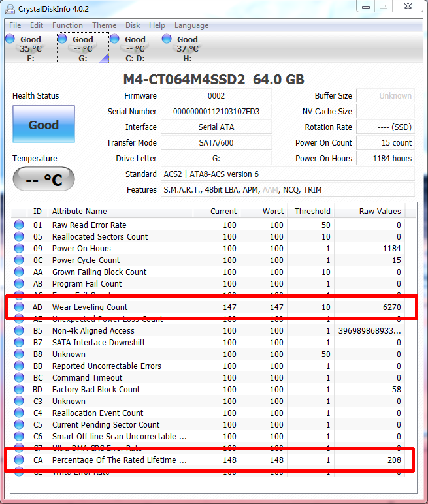Click the Good health status button

(44, 124)
